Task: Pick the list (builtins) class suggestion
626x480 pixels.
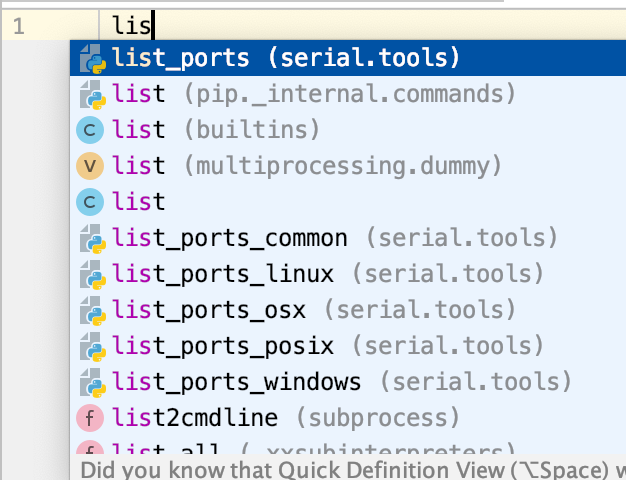Action: click(x=348, y=130)
